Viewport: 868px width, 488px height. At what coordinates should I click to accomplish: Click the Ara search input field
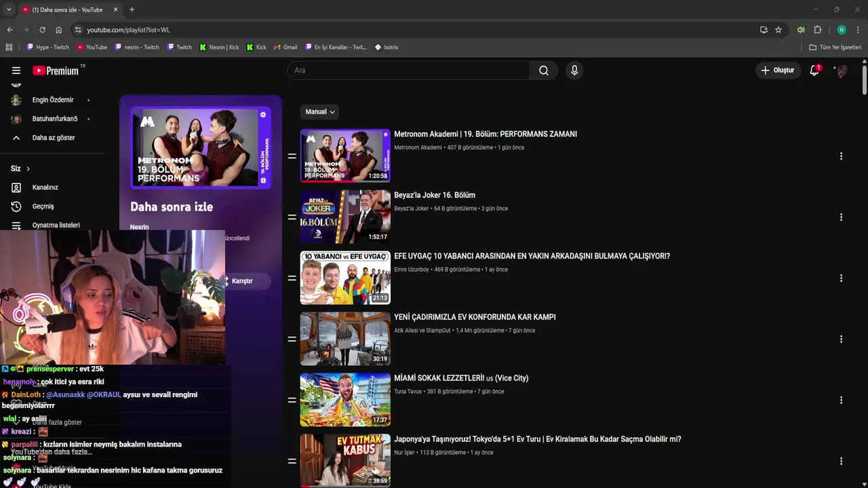408,70
